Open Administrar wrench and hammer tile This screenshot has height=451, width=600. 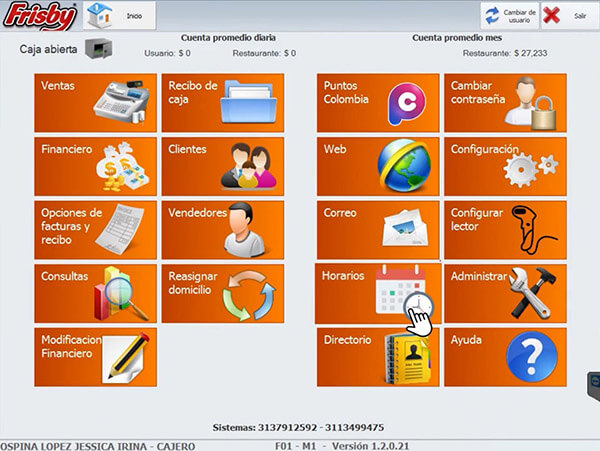[505, 294]
